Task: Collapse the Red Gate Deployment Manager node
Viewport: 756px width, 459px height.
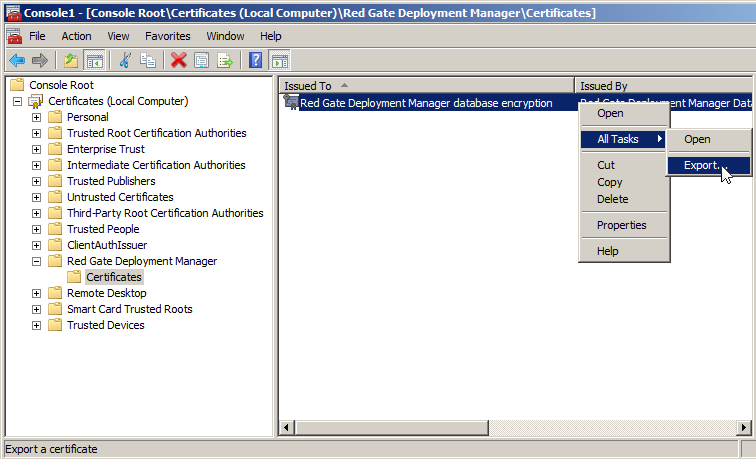Action: (x=37, y=261)
